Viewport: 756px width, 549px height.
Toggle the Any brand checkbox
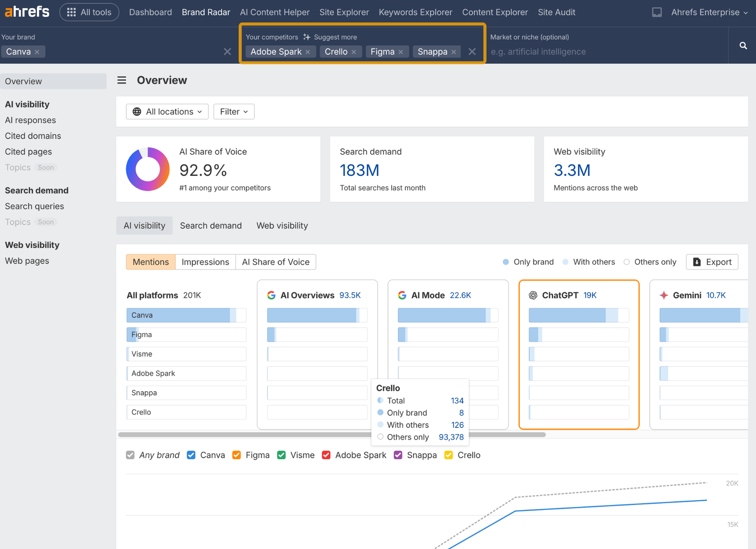coord(130,455)
